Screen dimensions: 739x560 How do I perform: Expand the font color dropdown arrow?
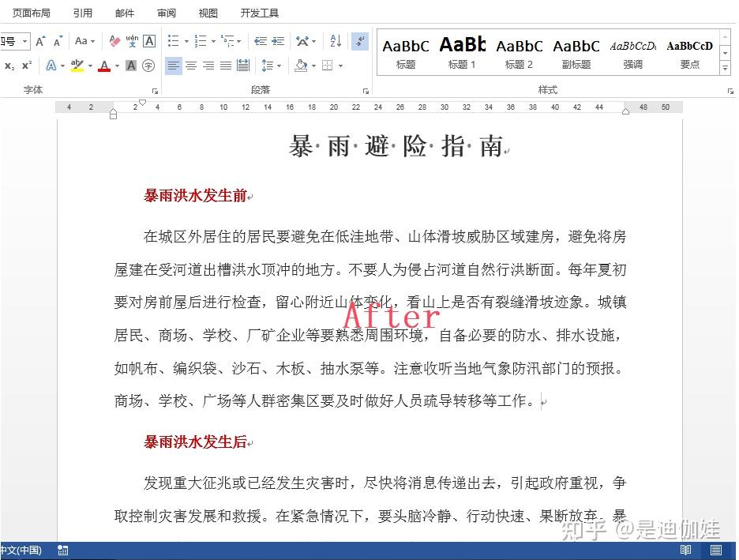click(x=117, y=66)
